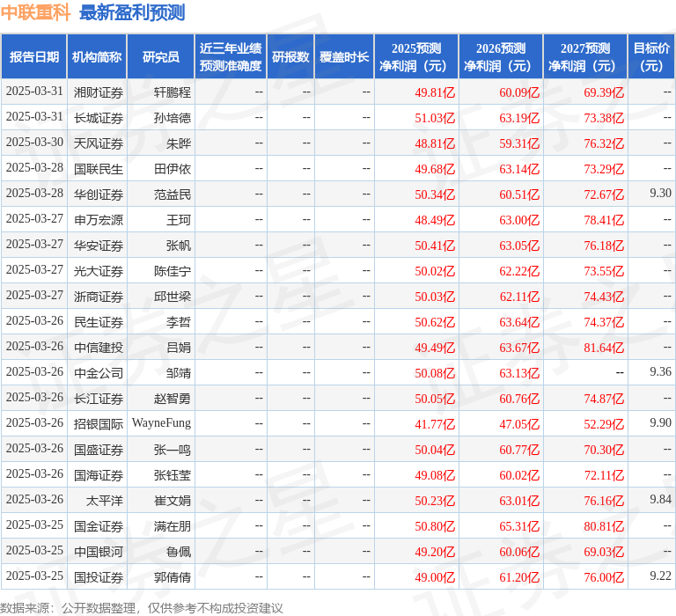
Task: Click the 中金公司 institution row entry
Action: click(99, 372)
